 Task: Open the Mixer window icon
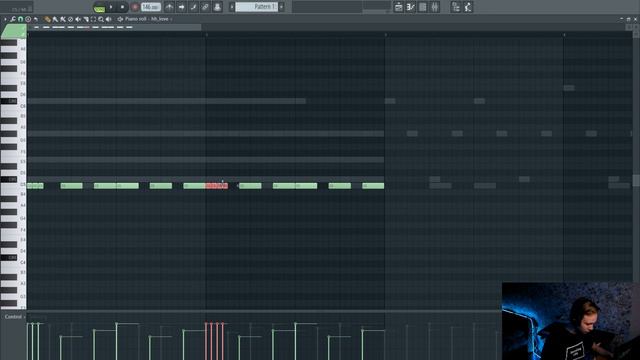435,7
